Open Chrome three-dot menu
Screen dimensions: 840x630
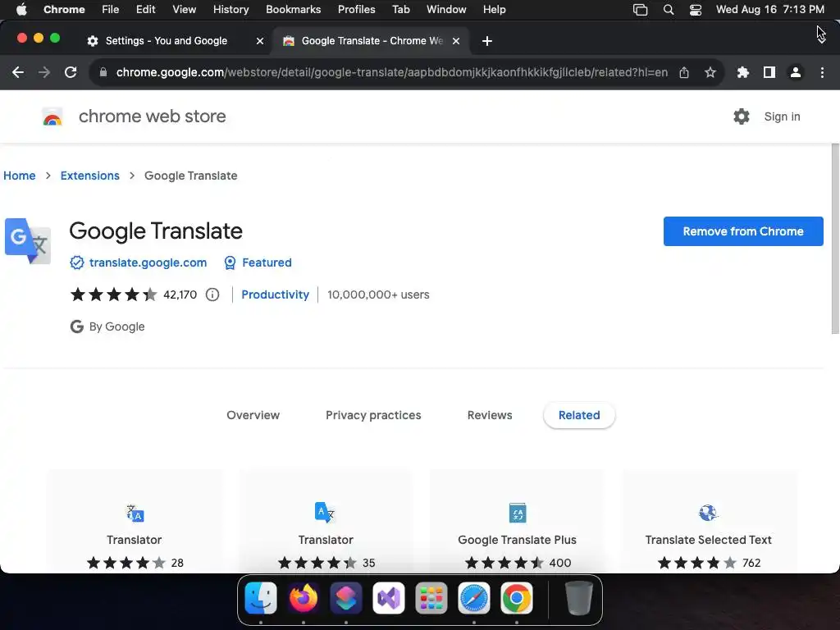point(822,72)
